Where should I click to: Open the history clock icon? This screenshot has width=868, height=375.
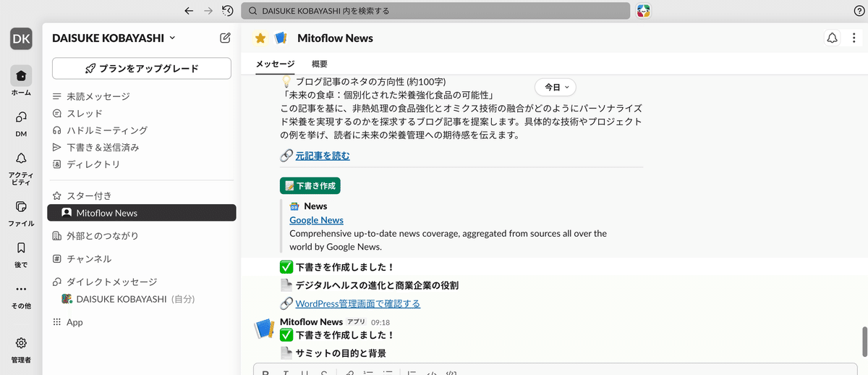click(x=228, y=11)
